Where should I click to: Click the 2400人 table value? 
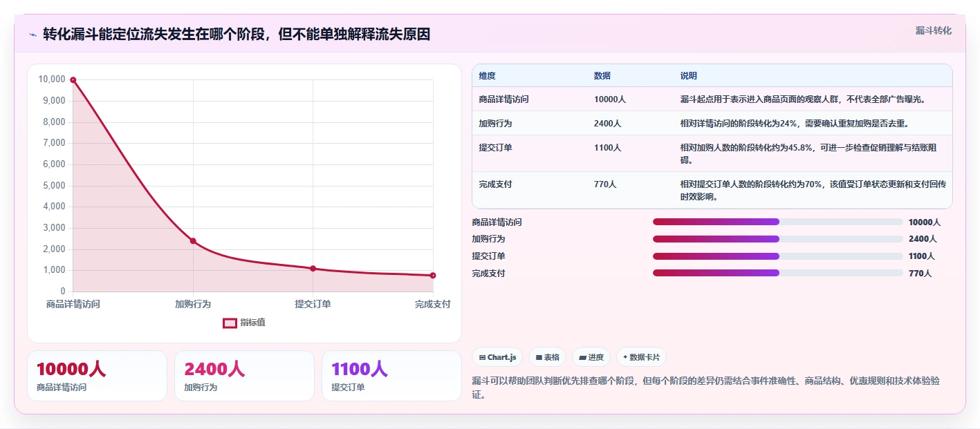click(x=607, y=124)
